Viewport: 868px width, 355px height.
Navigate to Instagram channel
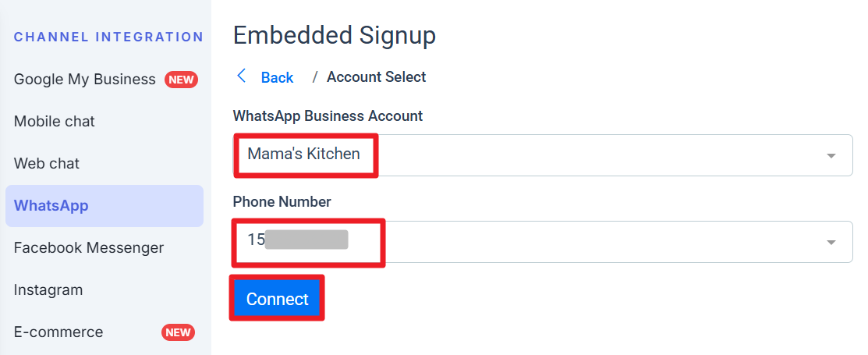coord(48,290)
